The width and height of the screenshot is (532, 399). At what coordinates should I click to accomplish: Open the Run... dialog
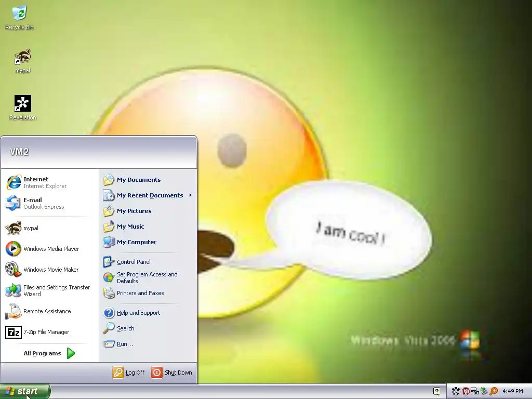[148, 344]
